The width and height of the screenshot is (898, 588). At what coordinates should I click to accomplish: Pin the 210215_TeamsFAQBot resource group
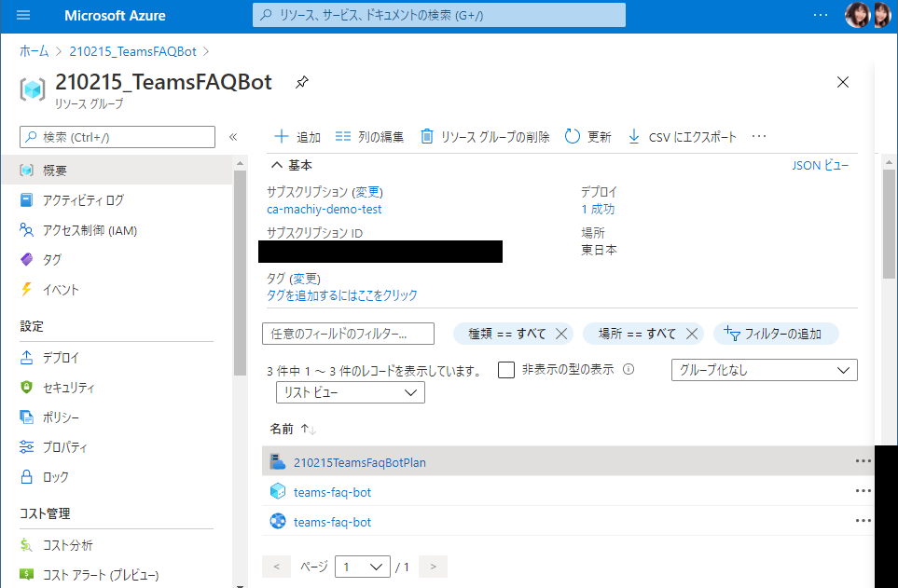click(302, 82)
